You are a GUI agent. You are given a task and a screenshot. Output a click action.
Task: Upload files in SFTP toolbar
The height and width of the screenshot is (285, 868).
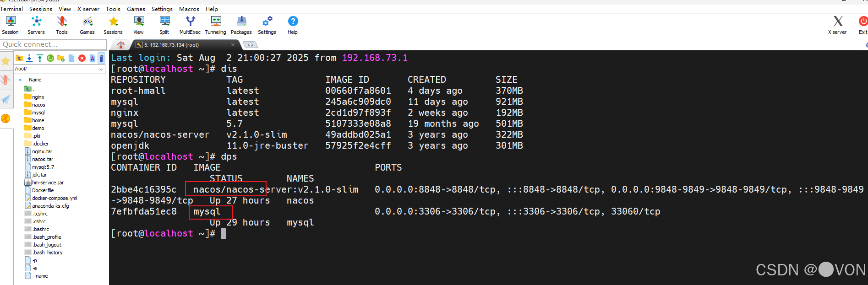pos(40,58)
